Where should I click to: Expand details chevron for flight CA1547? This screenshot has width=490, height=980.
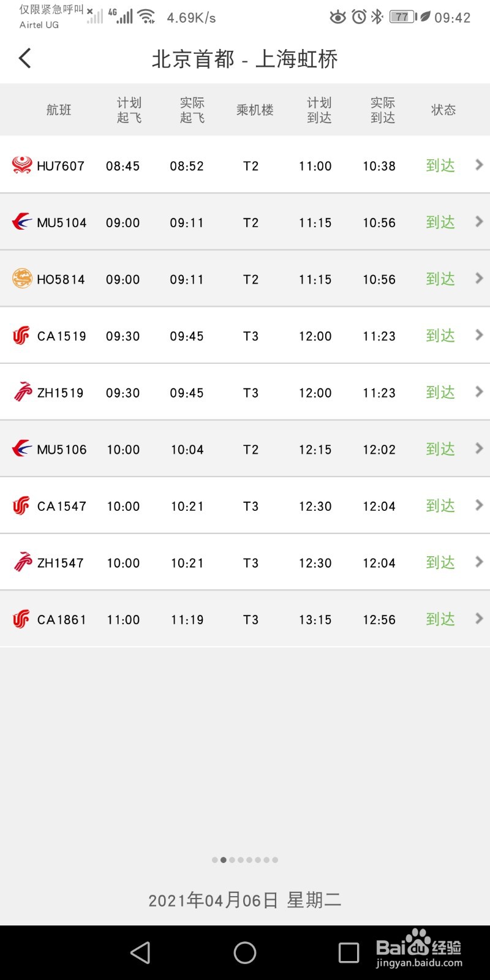[479, 505]
